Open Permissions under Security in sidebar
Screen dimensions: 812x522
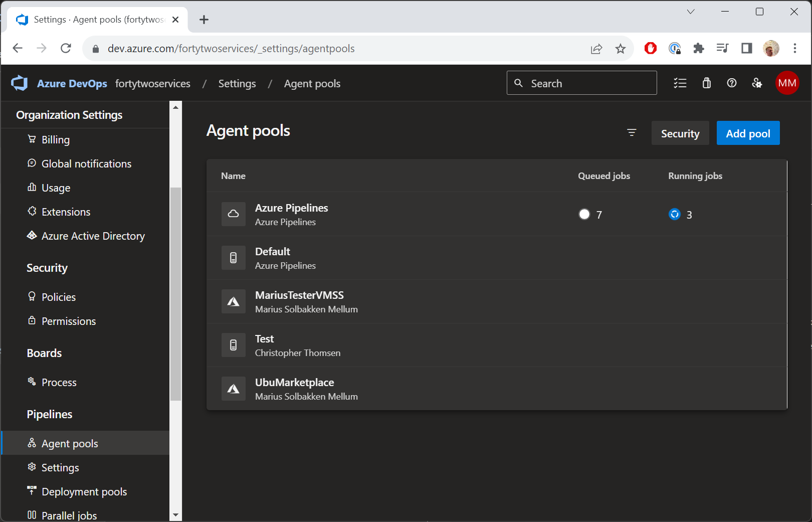69,321
